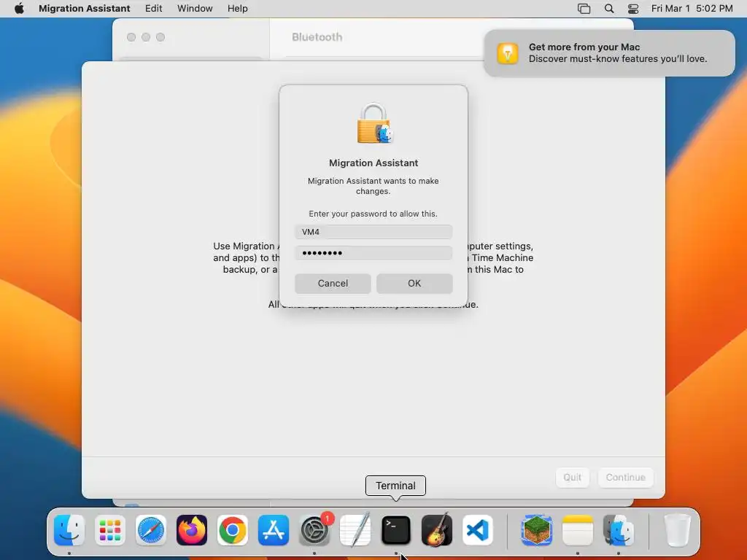The image size is (747, 560).
Task: Open the Notes dock icon
Action: click(x=578, y=530)
